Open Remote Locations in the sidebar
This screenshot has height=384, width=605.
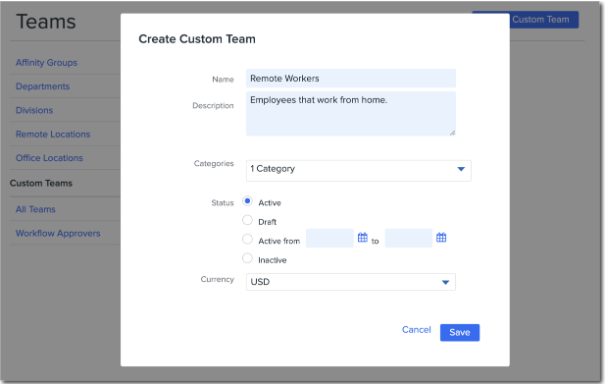coord(53,134)
